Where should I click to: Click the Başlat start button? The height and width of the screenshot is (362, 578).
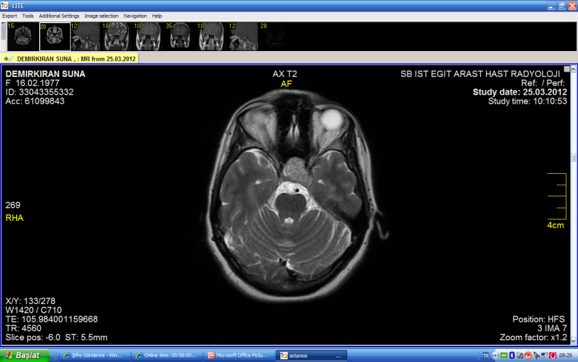point(25,355)
